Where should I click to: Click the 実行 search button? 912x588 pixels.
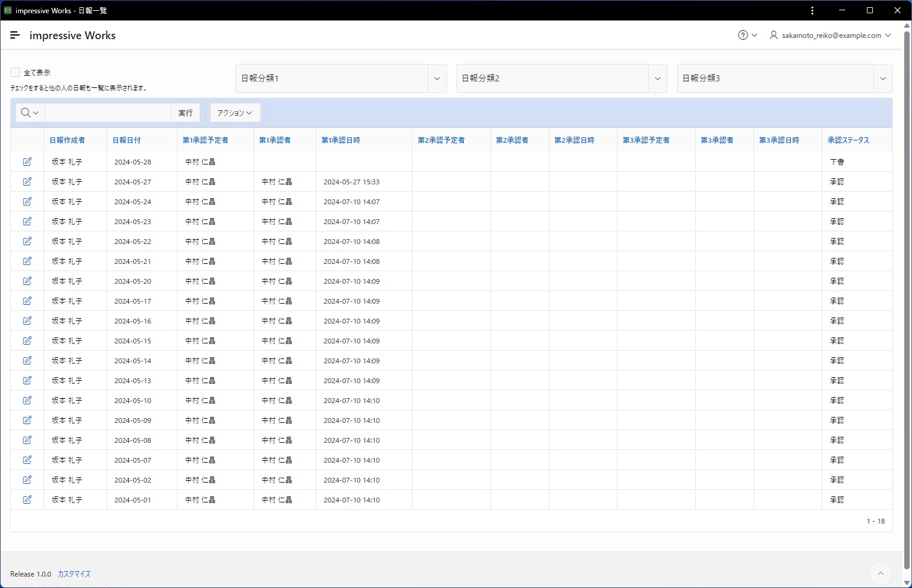(x=186, y=113)
